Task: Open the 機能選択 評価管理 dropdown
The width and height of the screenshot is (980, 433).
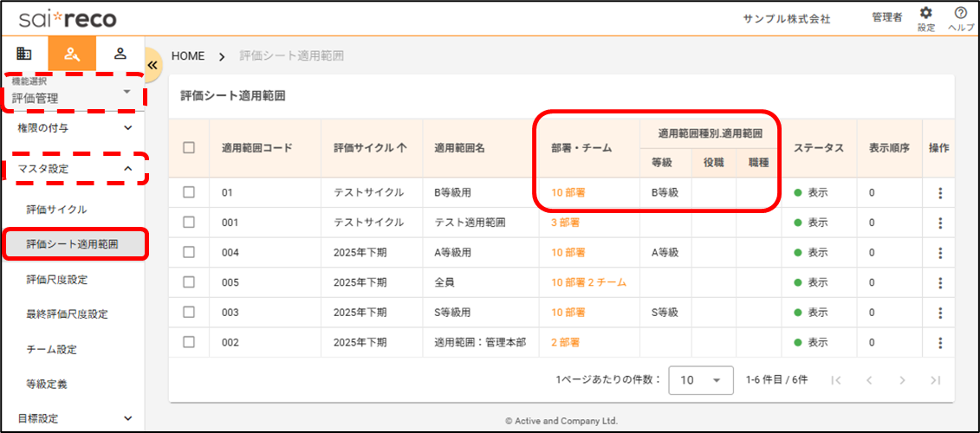Action: click(73, 92)
